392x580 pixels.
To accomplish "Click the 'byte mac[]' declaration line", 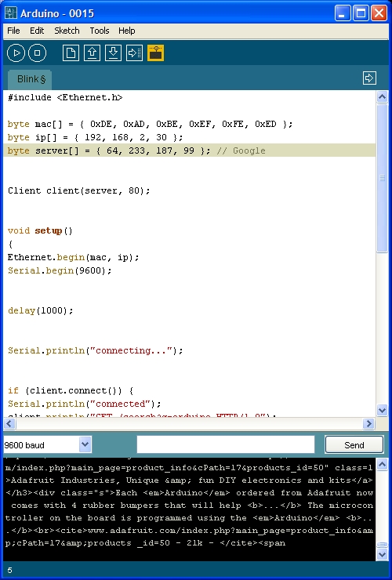I will click(150, 124).
